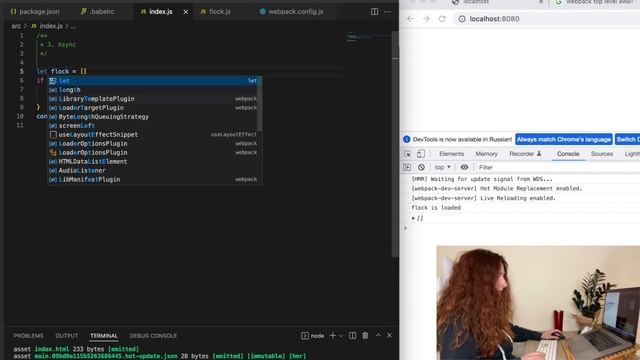
Task: Activate DevTools inspect element tool
Action: tap(408, 154)
